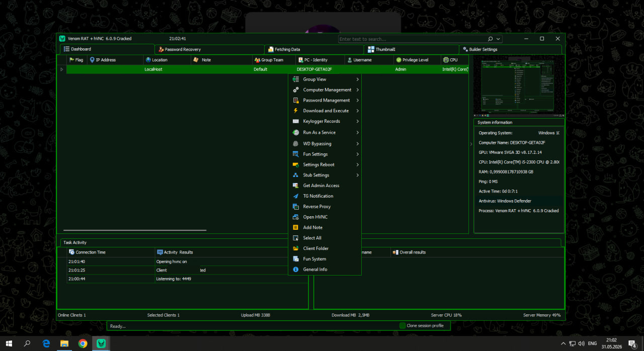The height and width of the screenshot is (351, 644).
Task: Click the Add Note yellow icon
Action: click(296, 227)
